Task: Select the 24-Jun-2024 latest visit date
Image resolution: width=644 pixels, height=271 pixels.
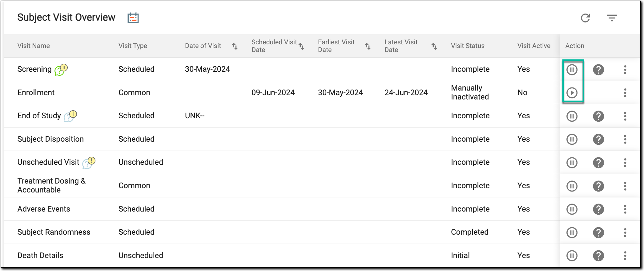Action: pos(406,92)
